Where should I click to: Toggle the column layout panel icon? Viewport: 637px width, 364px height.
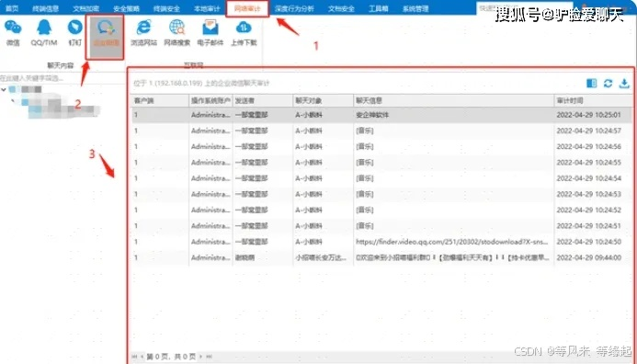(592, 84)
